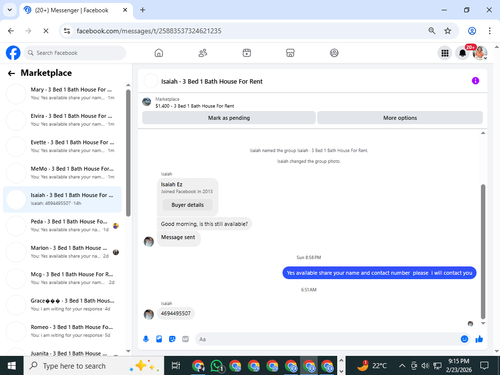This screenshot has width=500, height=375.
Task: Open Mcg's 3 Bed 1 Bath conversation
Action: click(62, 278)
